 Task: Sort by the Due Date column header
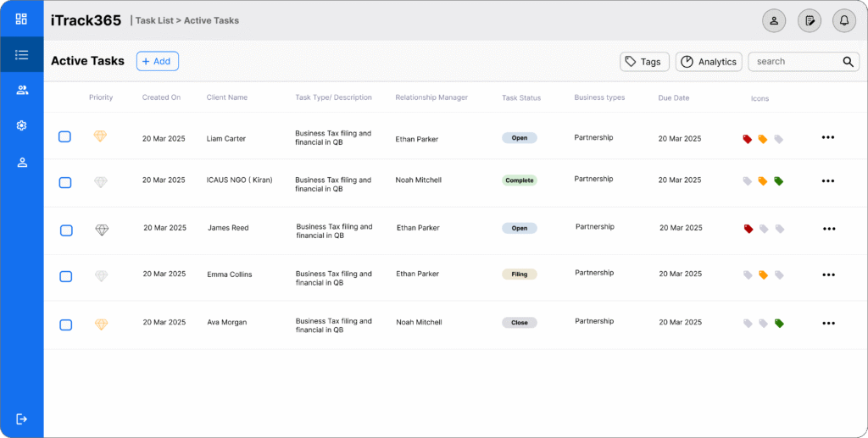[673, 98]
